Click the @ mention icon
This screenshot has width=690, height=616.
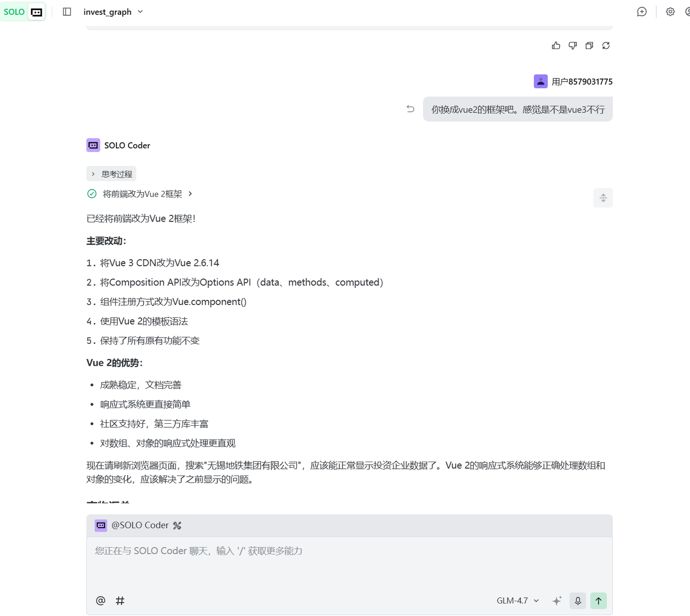101,601
